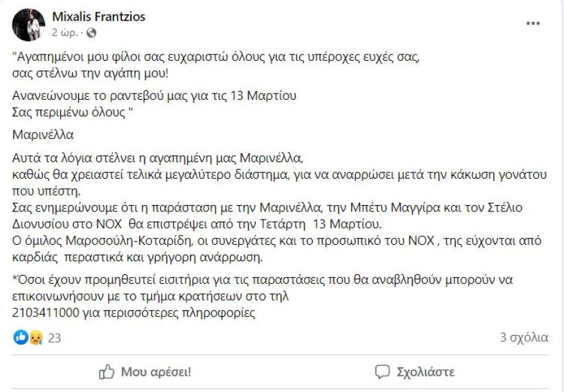This screenshot has height=392, width=564.
Task: Open the "Mixalis Frantzios" profile name link
Action: point(99,18)
